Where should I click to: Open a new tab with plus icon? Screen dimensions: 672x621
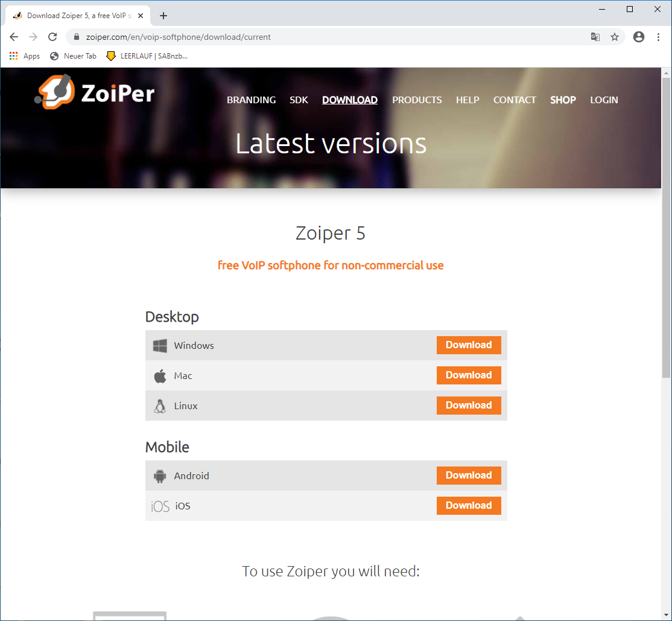pos(163,16)
